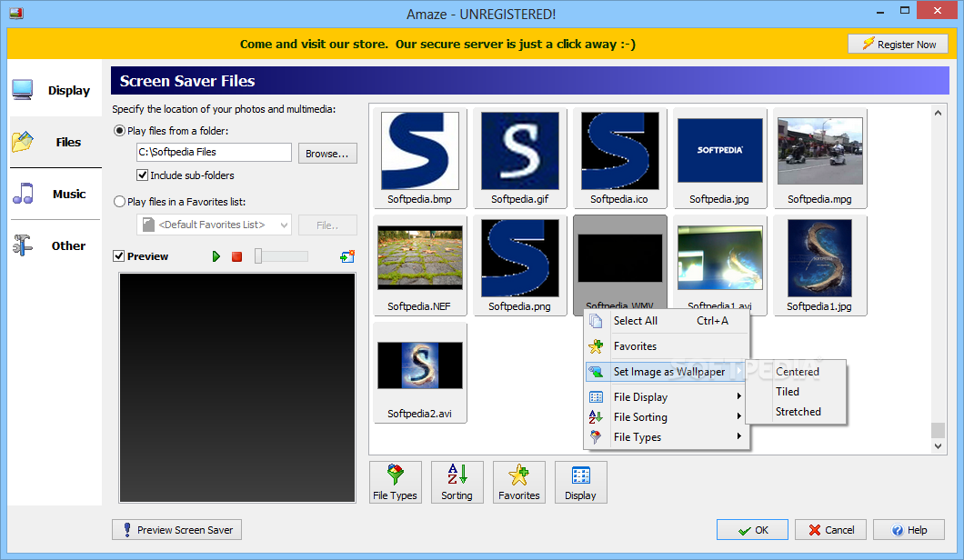
Task: Click the Favorites toolbar button
Action: [x=519, y=483]
